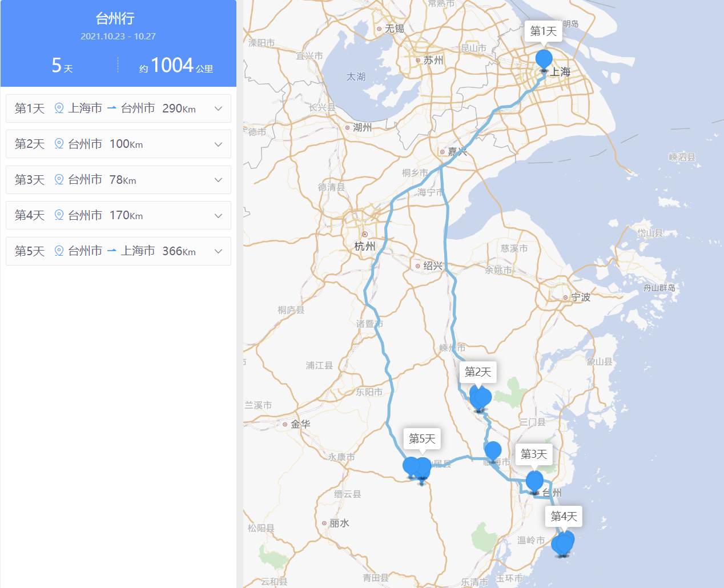This screenshot has height=588, width=724.
Task: Select the 第4天 label on the map
Action: [564, 516]
